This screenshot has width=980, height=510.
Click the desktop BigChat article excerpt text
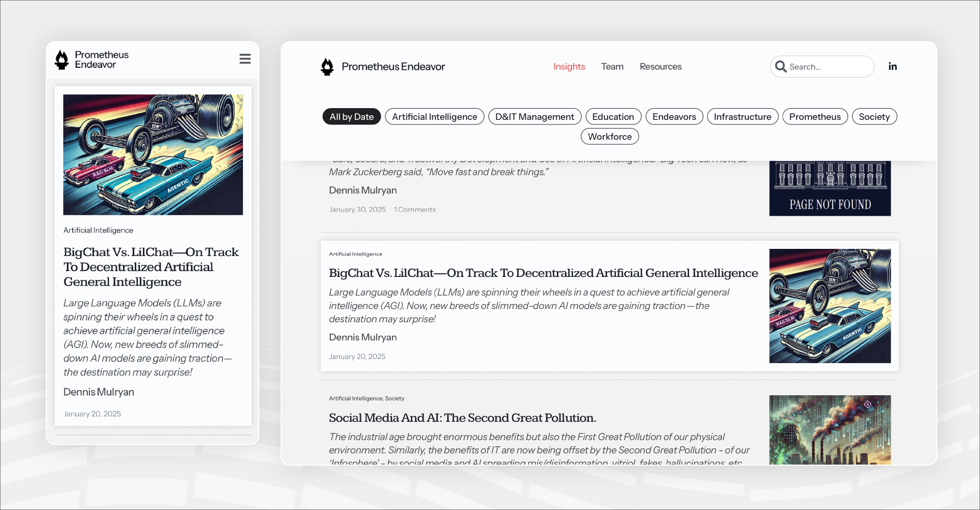coord(529,305)
